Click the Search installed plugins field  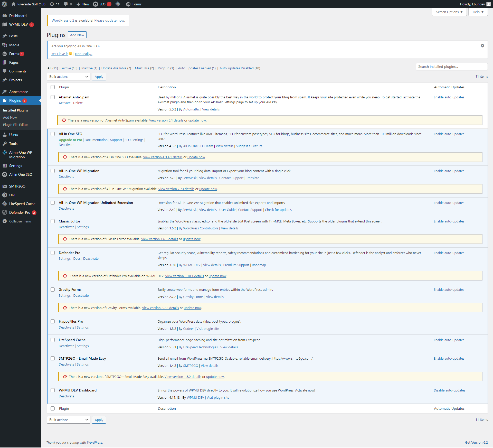click(x=451, y=67)
